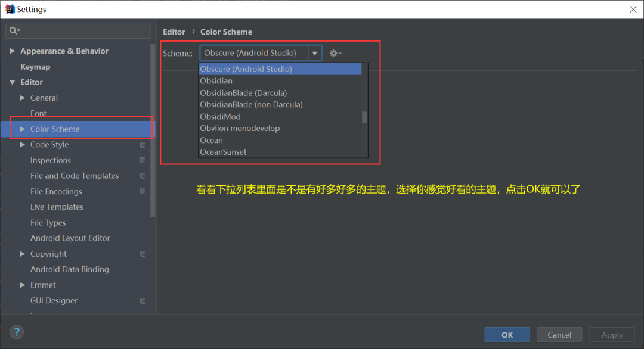Click the icon beside File Encodings
This screenshot has width=644, height=349.
pos(143,192)
